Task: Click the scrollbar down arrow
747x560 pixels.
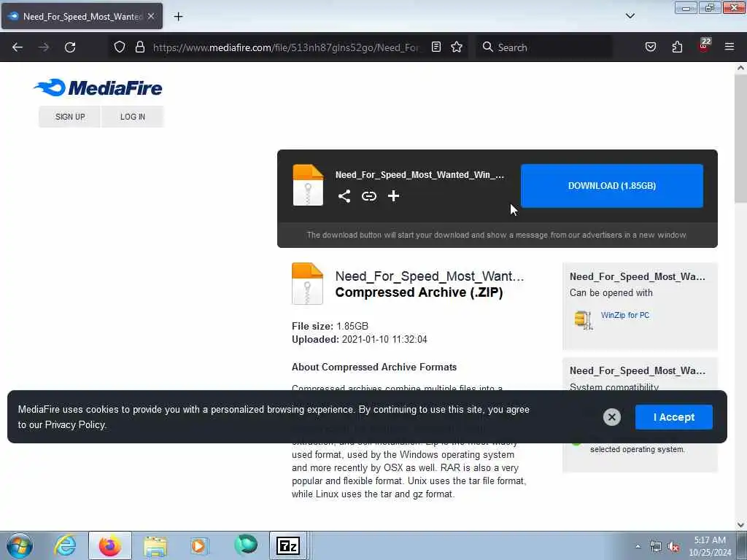Action: 740,525
